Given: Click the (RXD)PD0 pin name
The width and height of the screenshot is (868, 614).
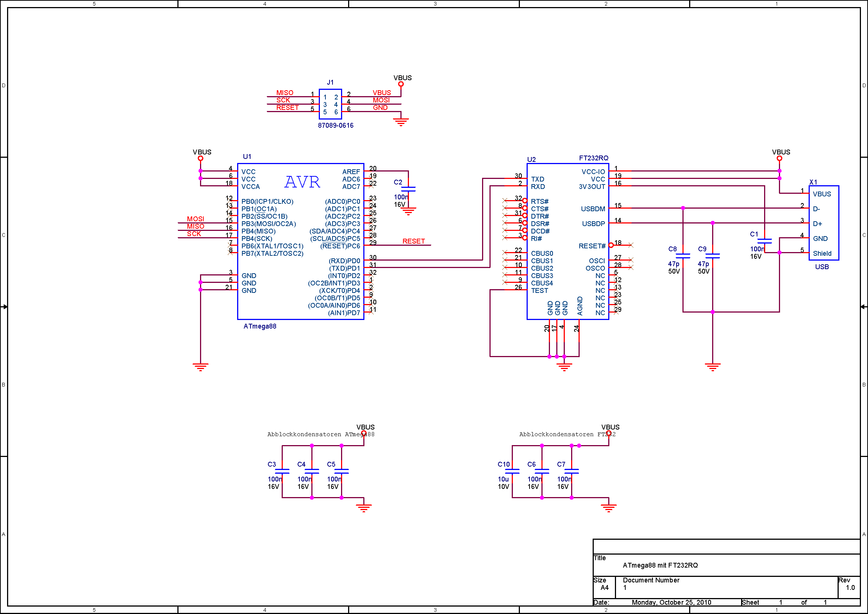Looking at the screenshot, I should [x=344, y=261].
